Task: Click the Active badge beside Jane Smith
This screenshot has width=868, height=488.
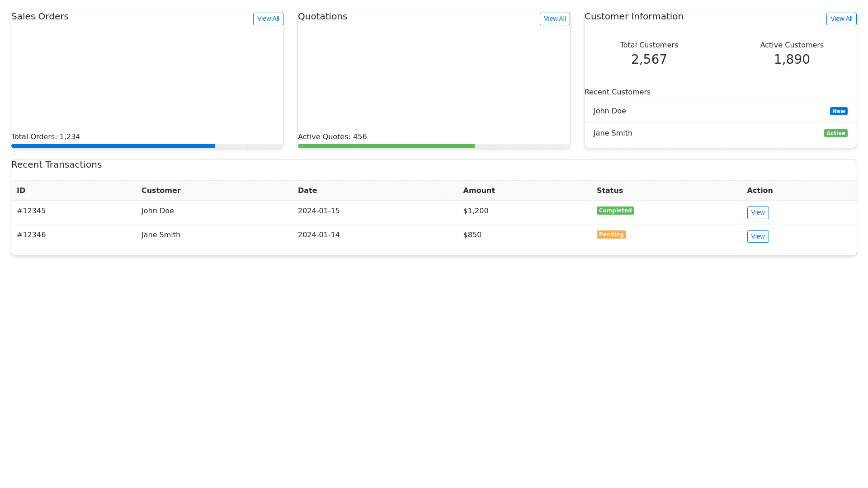Action: [x=835, y=133]
